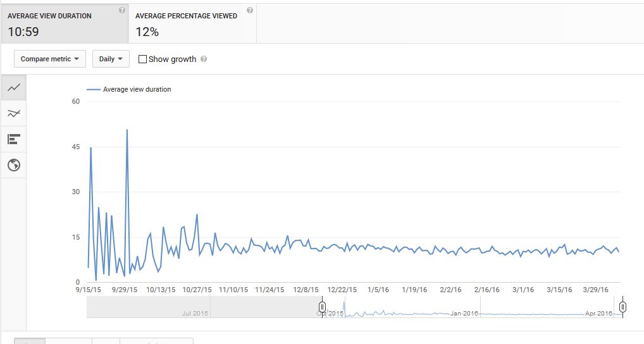The height and width of the screenshot is (344, 644).
Task: Select the Average View Duration tab
Action: [64, 23]
